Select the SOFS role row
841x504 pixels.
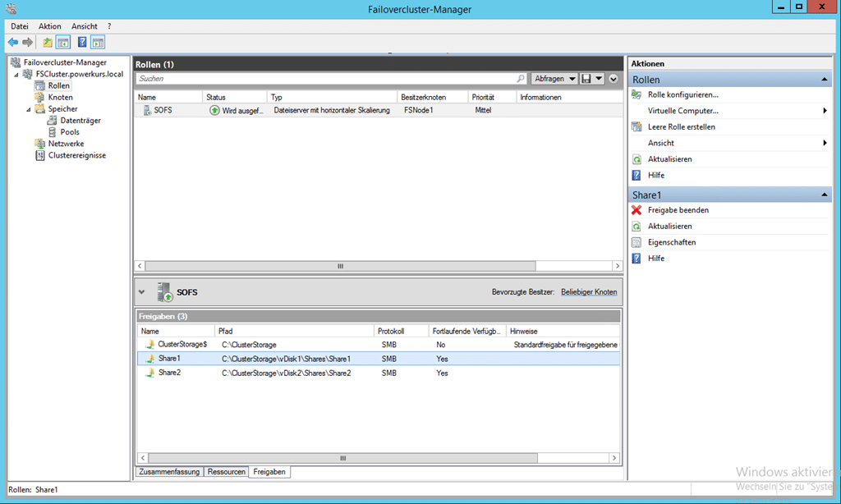click(x=379, y=111)
